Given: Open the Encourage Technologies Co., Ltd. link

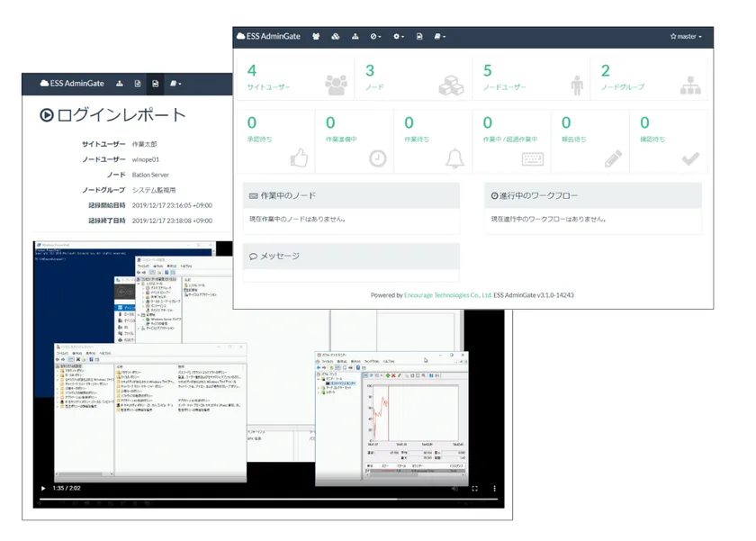Looking at the screenshot, I should point(447,295).
